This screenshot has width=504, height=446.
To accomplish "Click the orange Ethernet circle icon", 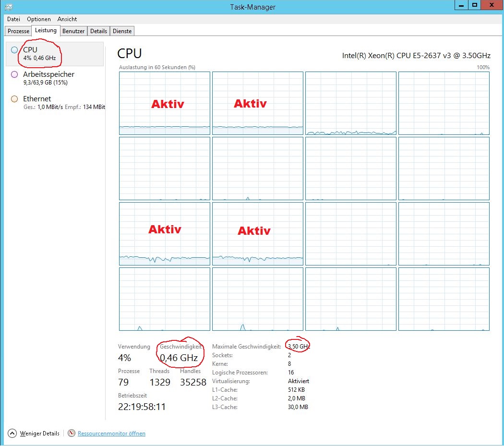I will [14, 99].
